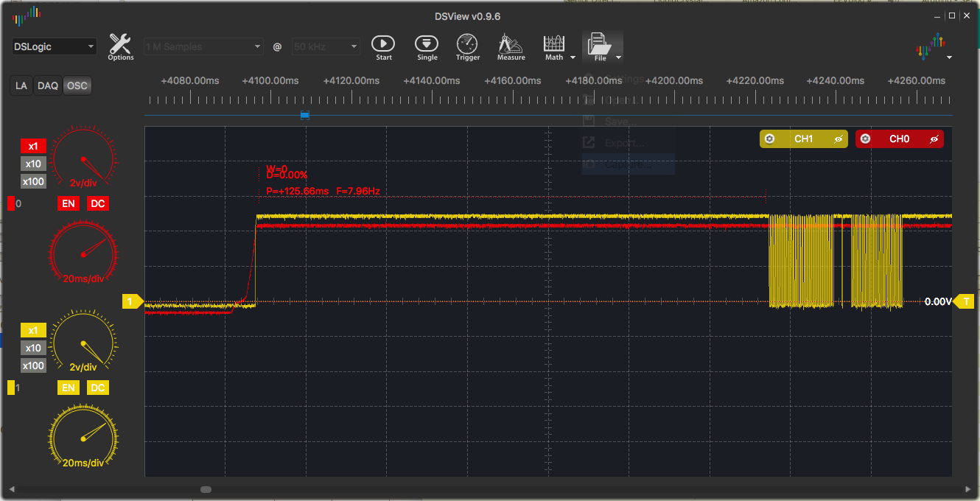Toggle the red channel EN button

click(x=69, y=203)
